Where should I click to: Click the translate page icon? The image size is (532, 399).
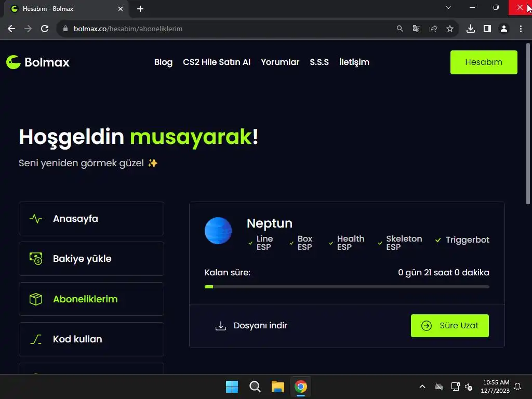tap(417, 29)
